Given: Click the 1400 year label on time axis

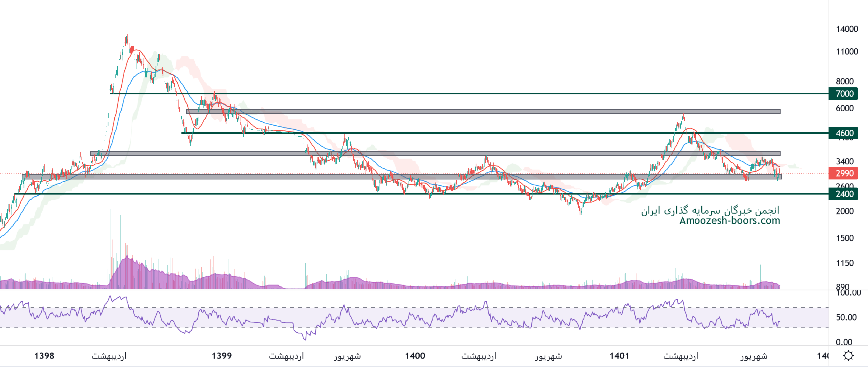Looking at the screenshot, I should 415,356.
